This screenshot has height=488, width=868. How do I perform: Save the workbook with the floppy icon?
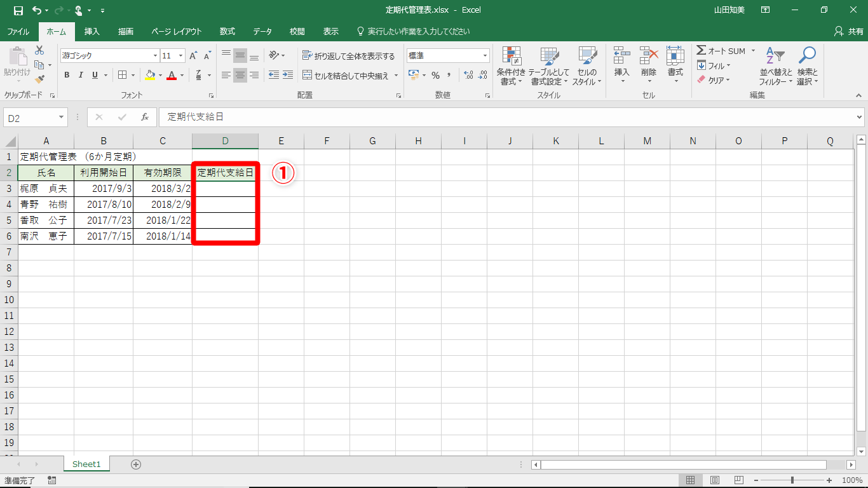(18, 10)
